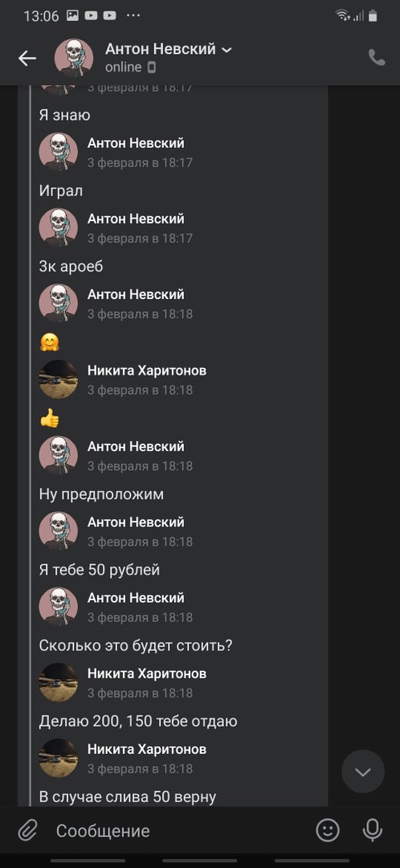Tap the back arrow in the chat header

pos(27,58)
